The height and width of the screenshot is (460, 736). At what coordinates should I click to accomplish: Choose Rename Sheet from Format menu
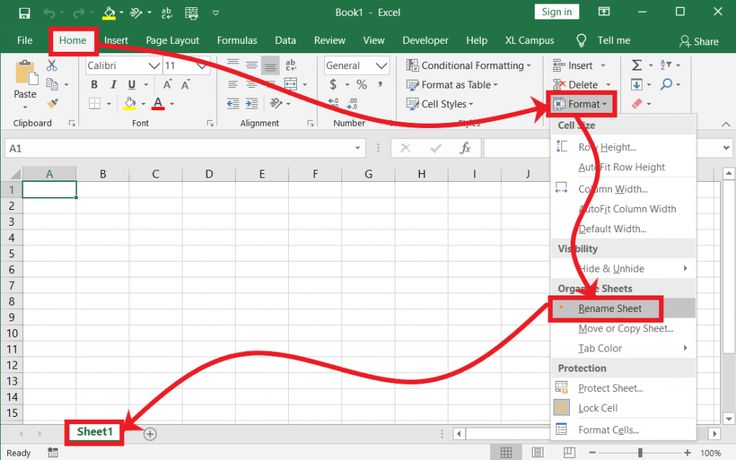(622, 308)
